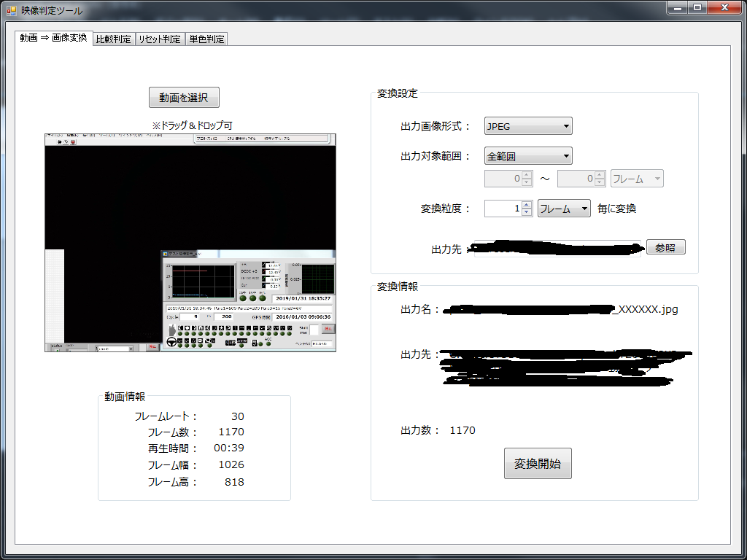Image resolution: width=747 pixels, height=560 pixels.
Task: Open the disabled range フレーム unit dropdown
Action: (637, 179)
